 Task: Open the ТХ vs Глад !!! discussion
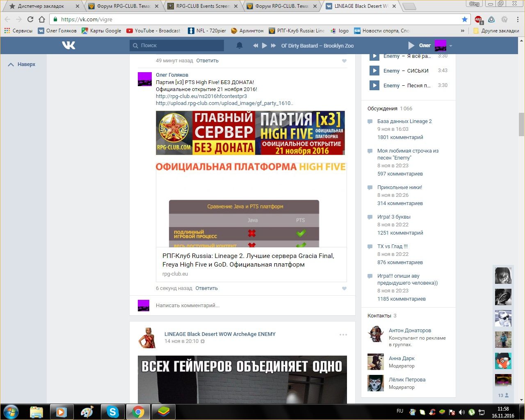click(393, 247)
